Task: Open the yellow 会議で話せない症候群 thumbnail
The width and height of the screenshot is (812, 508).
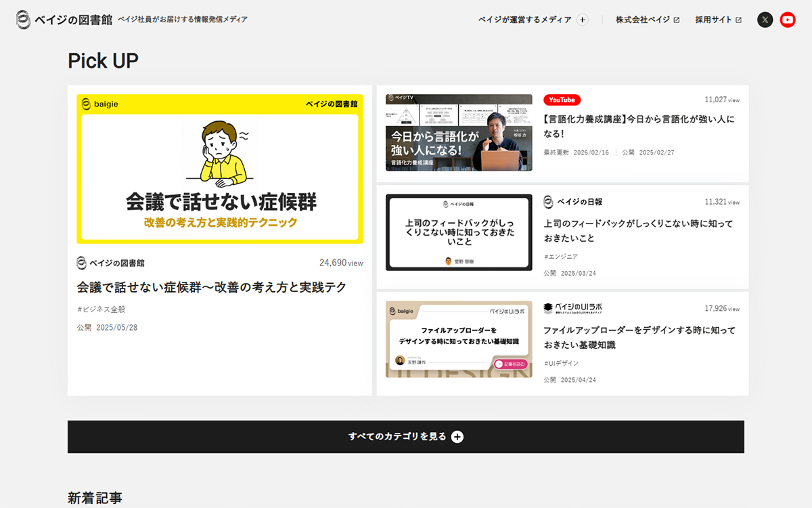Action: (219, 168)
